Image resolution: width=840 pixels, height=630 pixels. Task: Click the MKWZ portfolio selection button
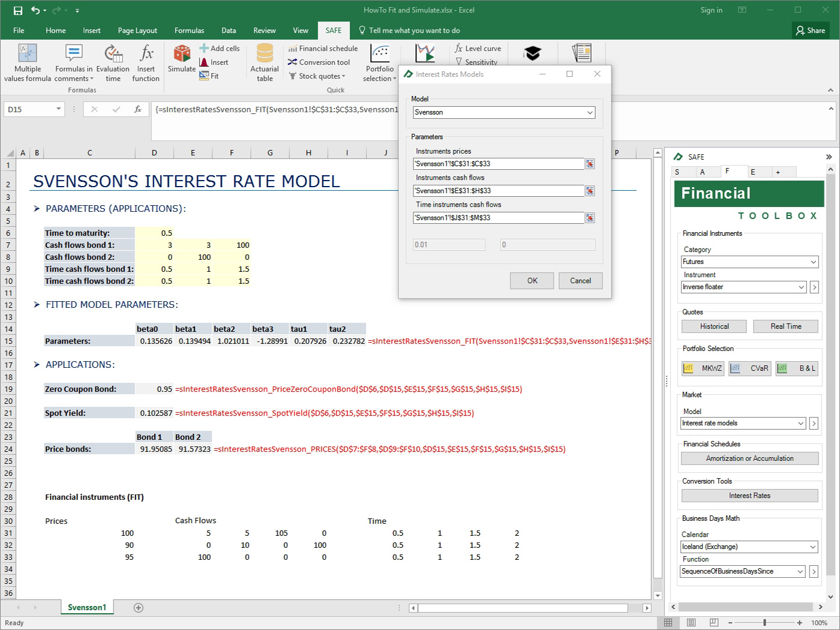click(703, 368)
